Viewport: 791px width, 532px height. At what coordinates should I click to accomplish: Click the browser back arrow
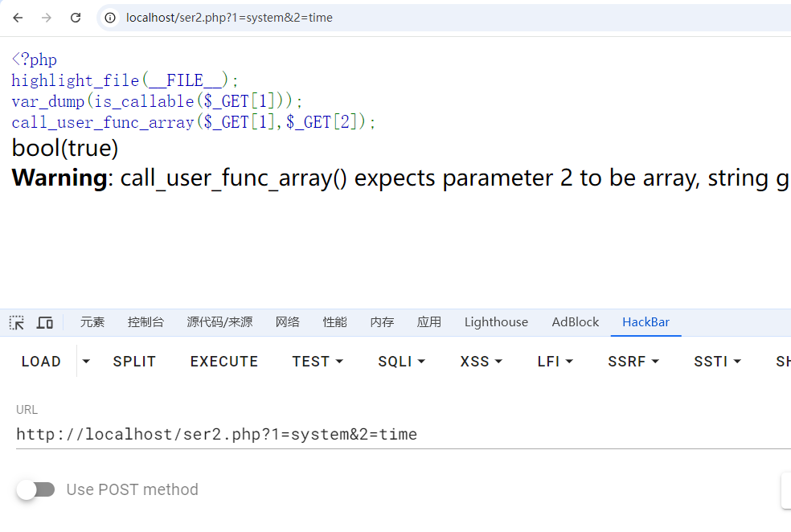point(18,18)
